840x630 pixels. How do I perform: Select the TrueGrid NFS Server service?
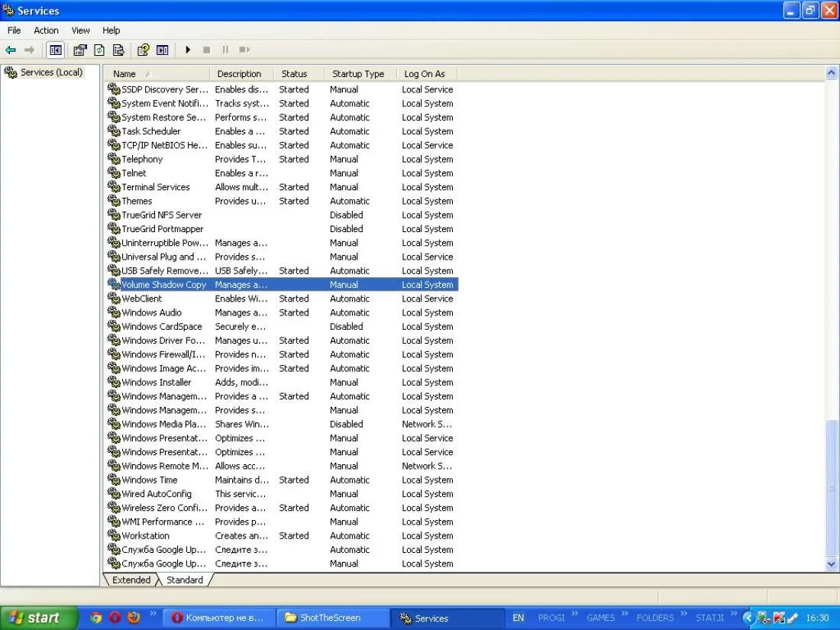pyautogui.click(x=283, y=215)
